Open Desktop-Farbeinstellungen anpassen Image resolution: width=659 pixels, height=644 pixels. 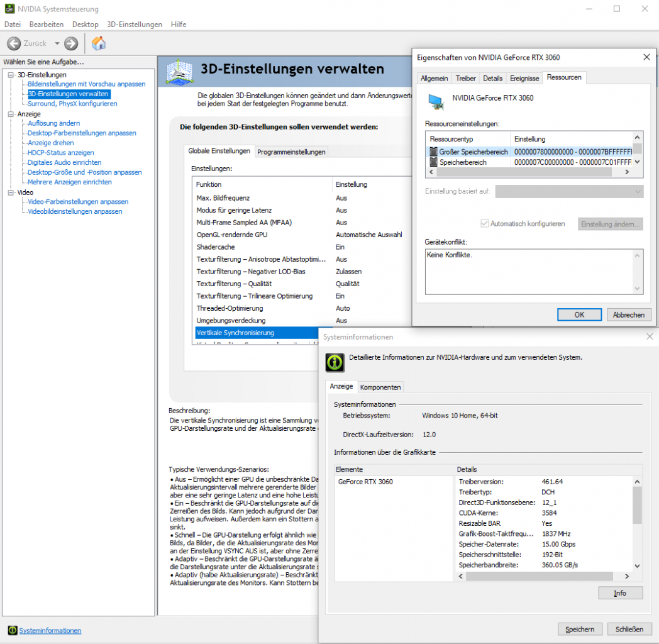pos(82,133)
